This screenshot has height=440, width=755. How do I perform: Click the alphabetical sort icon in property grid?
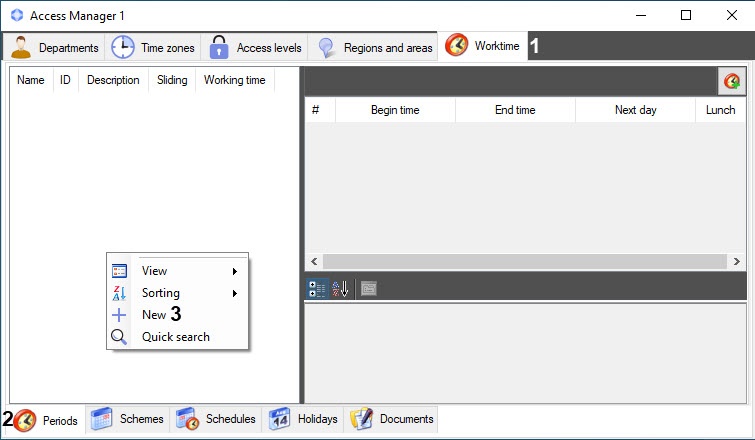point(340,289)
